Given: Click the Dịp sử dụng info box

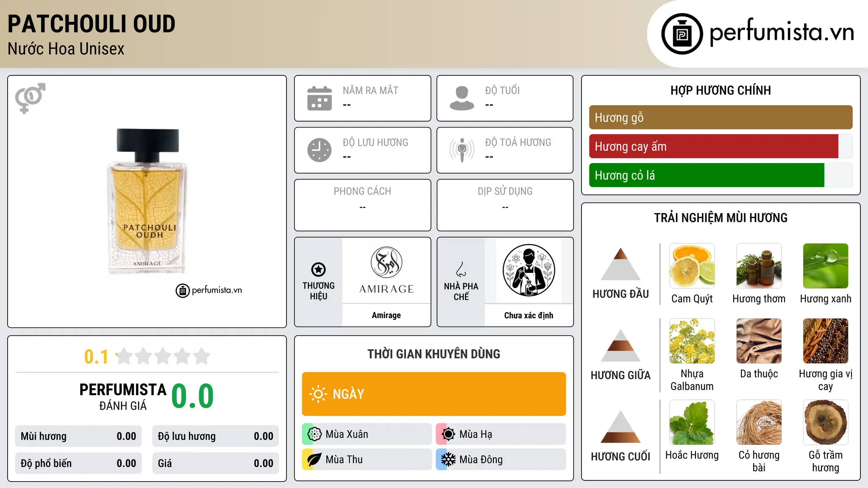Looking at the screenshot, I should (505, 205).
